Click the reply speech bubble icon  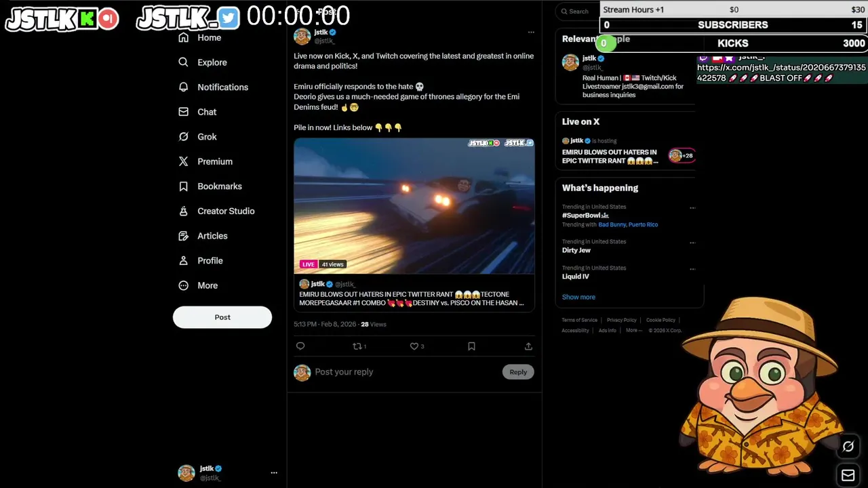300,346
